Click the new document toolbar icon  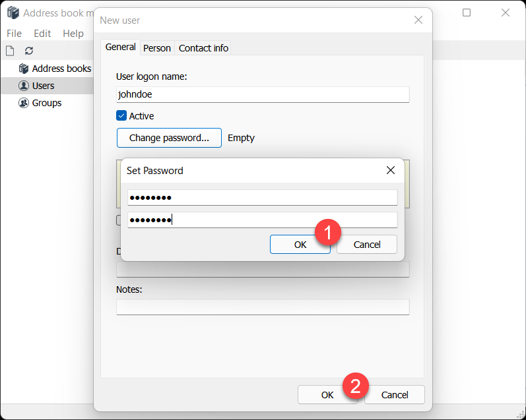pos(10,51)
